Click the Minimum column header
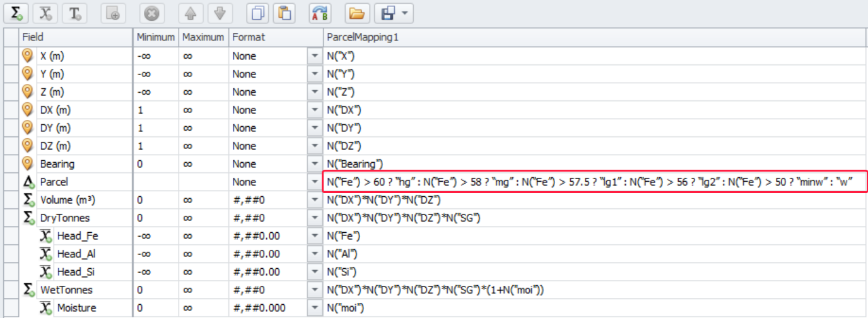The width and height of the screenshot is (868, 318). coord(156,37)
